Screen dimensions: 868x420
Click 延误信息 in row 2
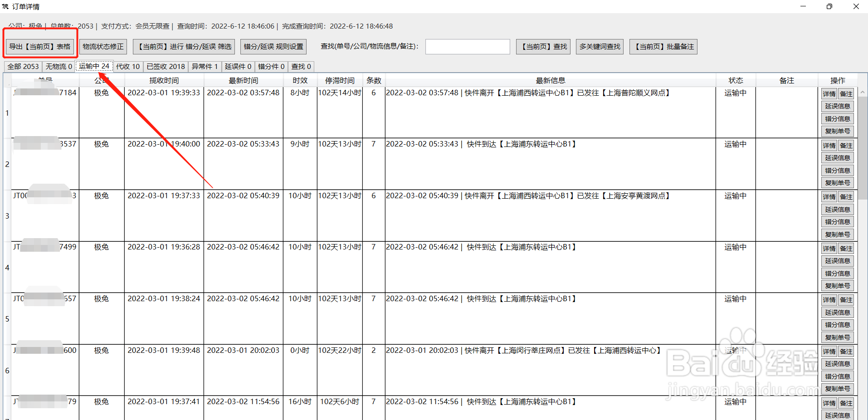click(x=838, y=158)
